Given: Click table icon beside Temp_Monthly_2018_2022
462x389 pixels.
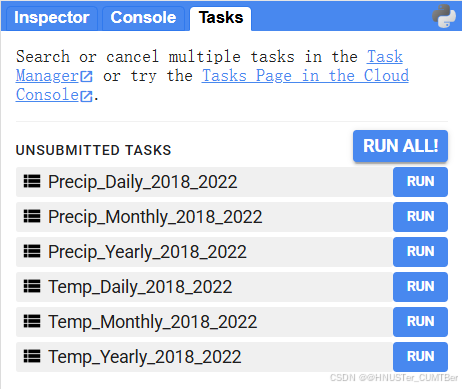Looking at the screenshot, I should [32, 321].
